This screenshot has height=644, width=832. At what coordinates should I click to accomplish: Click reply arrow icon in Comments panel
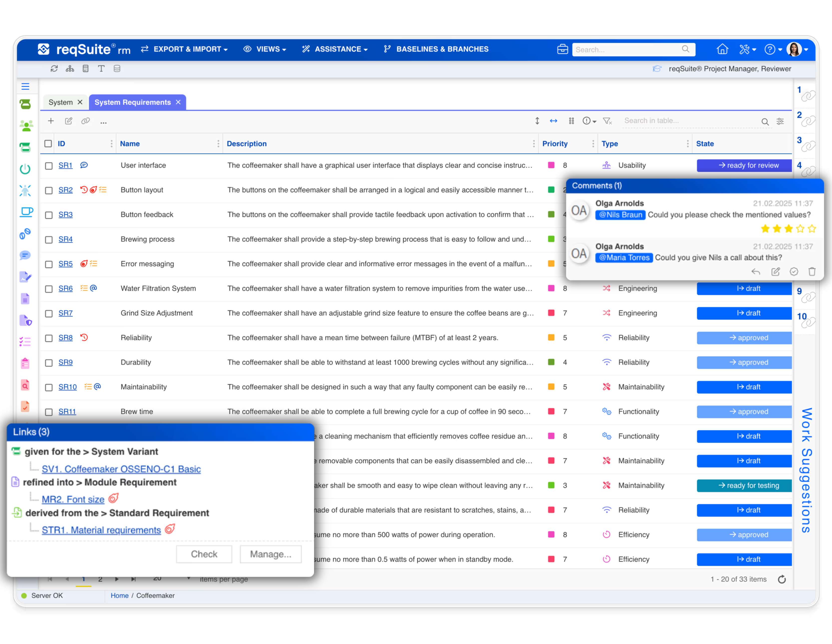click(x=755, y=271)
